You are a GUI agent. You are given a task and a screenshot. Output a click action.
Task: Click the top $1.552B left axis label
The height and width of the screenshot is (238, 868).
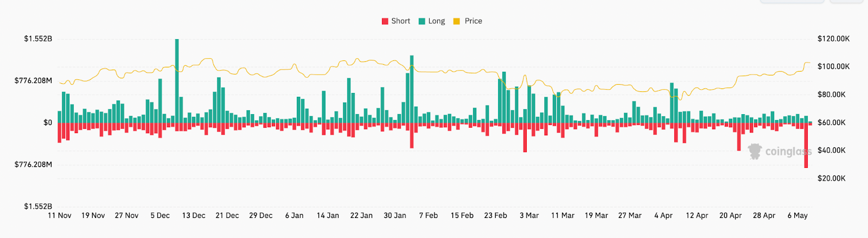38,39
